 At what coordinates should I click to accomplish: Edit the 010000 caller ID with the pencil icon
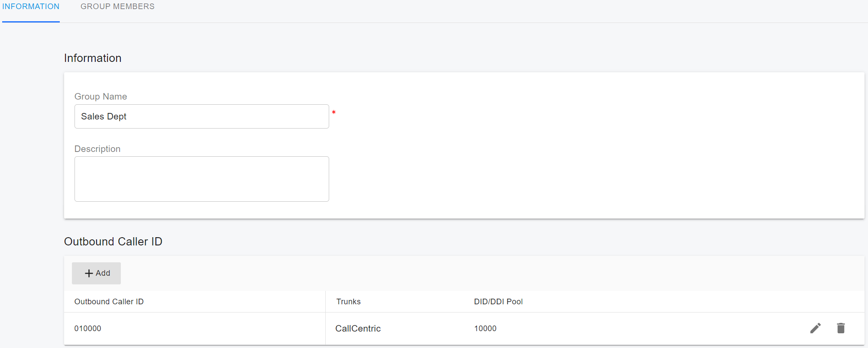[x=815, y=328]
